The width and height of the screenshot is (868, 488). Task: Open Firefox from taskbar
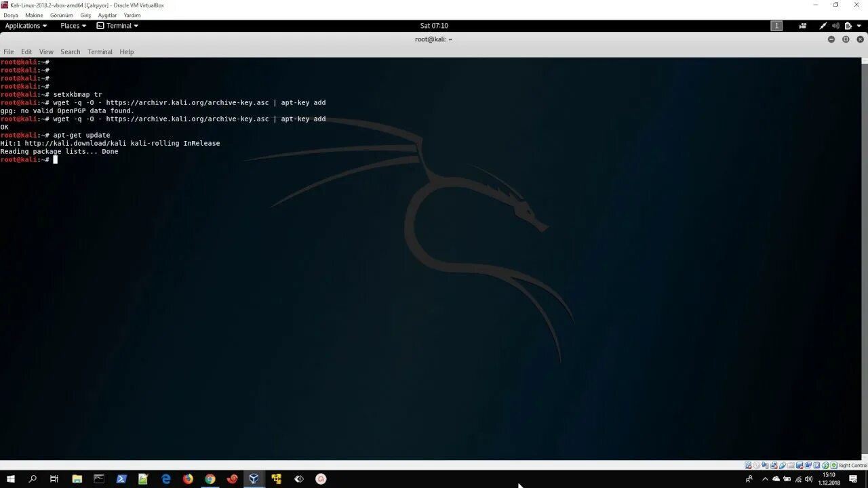tap(188, 479)
